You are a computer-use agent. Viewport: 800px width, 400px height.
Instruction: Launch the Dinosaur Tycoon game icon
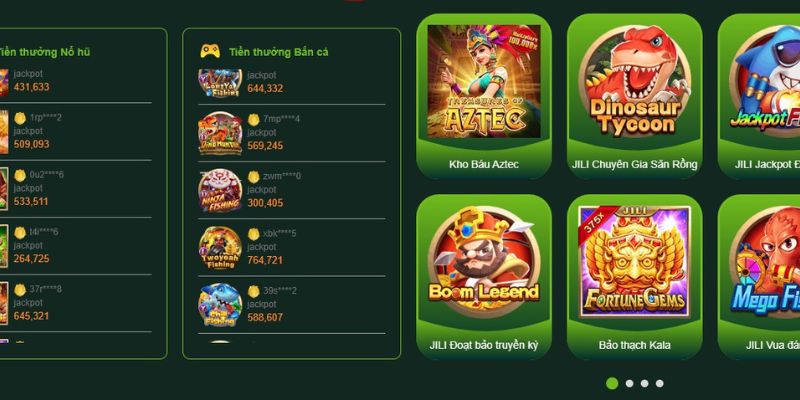click(x=634, y=82)
